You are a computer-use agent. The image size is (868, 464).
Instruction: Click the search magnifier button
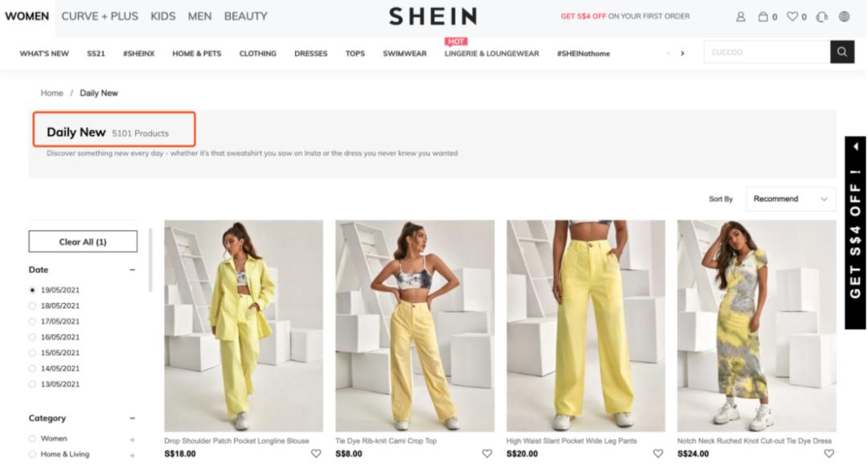point(842,52)
